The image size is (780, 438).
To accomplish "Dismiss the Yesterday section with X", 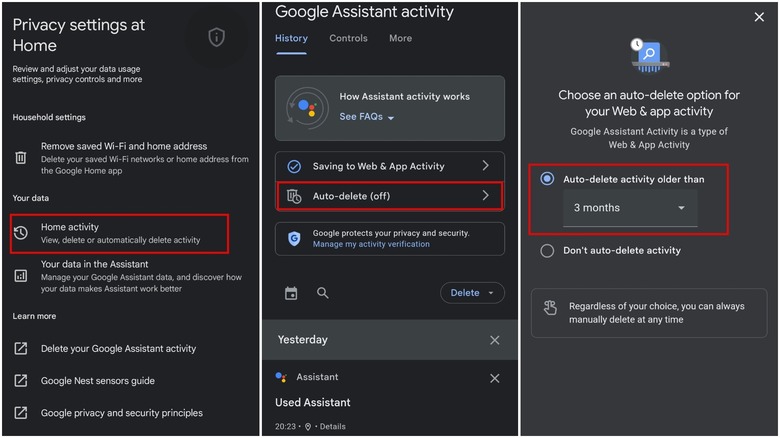I will (495, 340).
